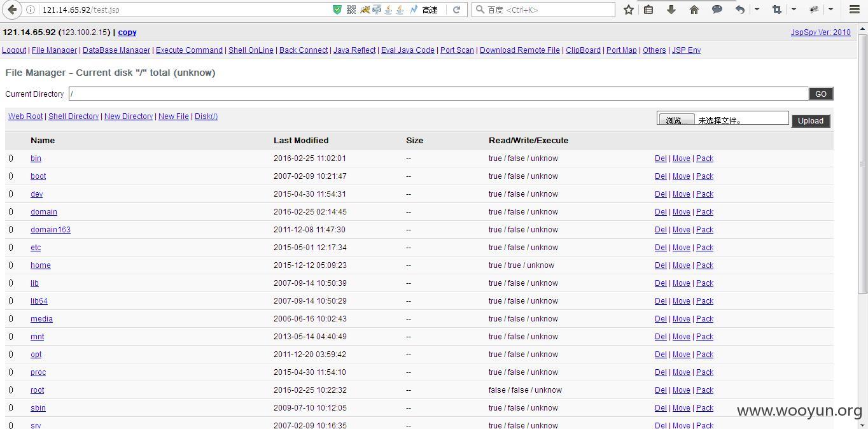Viewport: 868px width, 429px height.
Task: Click the mnt modified date 2013-05-14 04:40:49
Action: point(310,337)
